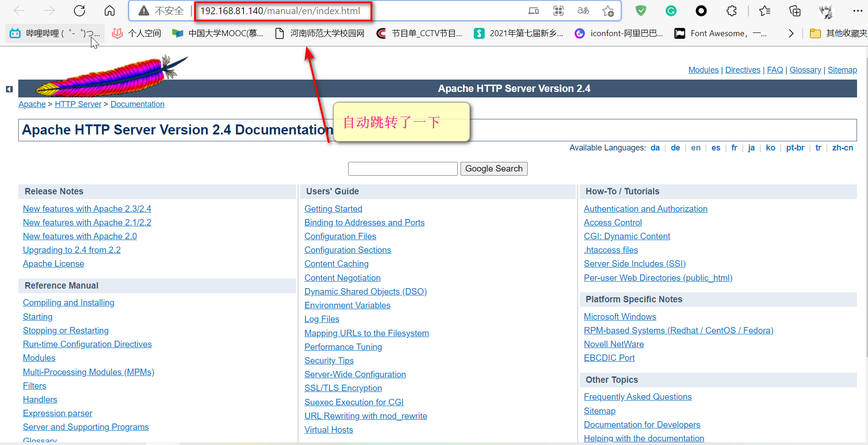Add page to favorites star icon

point(608,11)
